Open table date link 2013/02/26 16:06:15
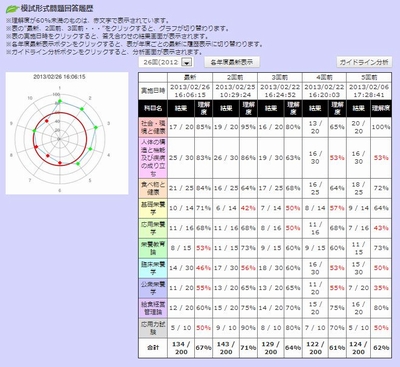The width and height of the screenshot is (400, 367). point(190,91)
